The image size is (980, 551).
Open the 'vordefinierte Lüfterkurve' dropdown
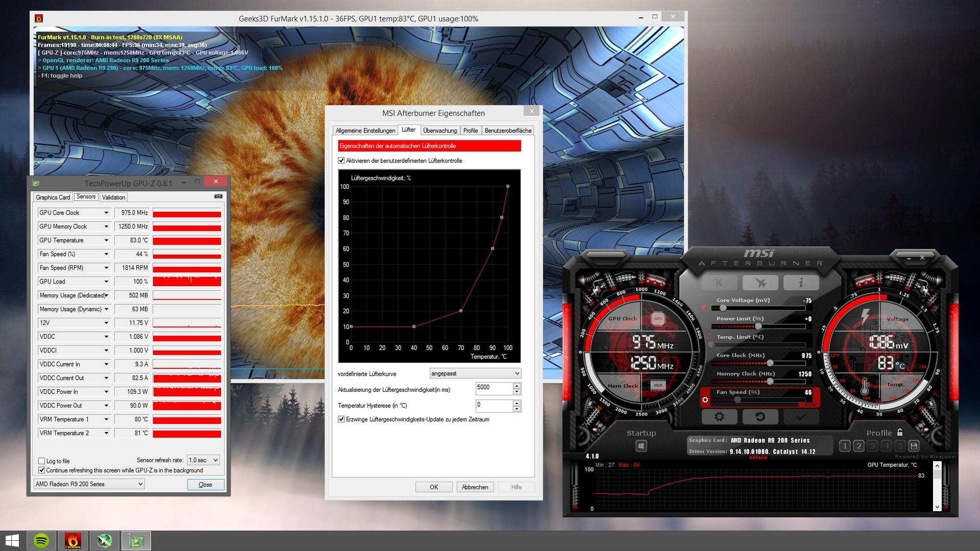pyautogui.click(x=475, y=373)
